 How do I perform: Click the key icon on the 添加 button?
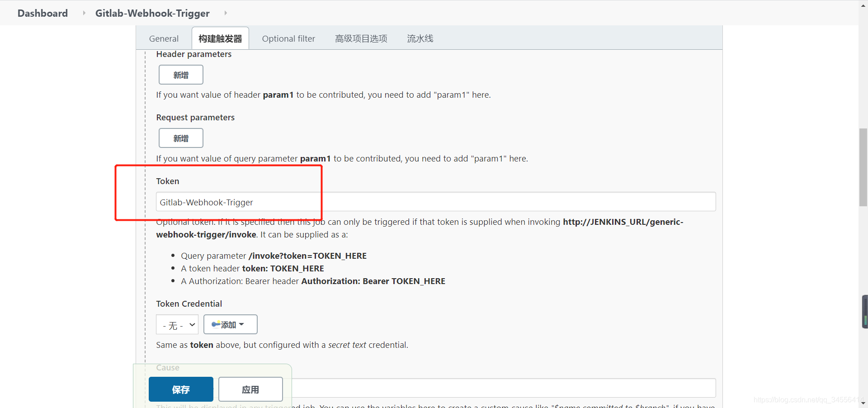[216, 324]
